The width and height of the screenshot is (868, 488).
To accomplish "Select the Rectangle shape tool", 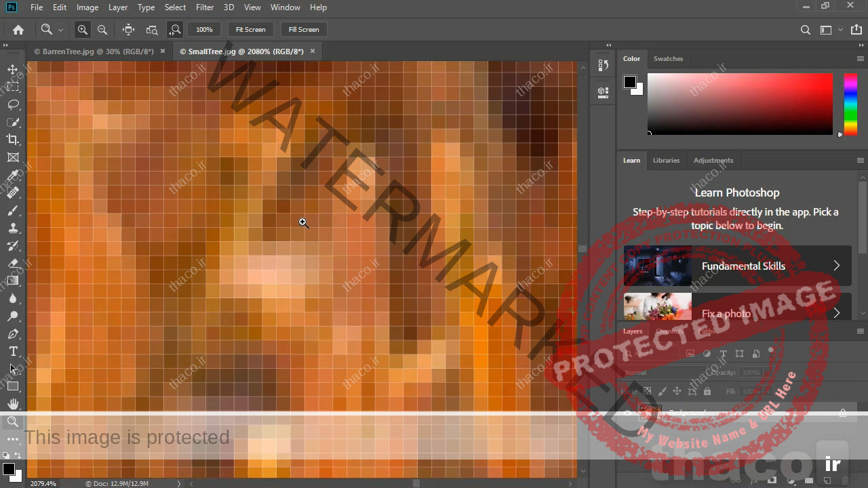I will [13, 386].
